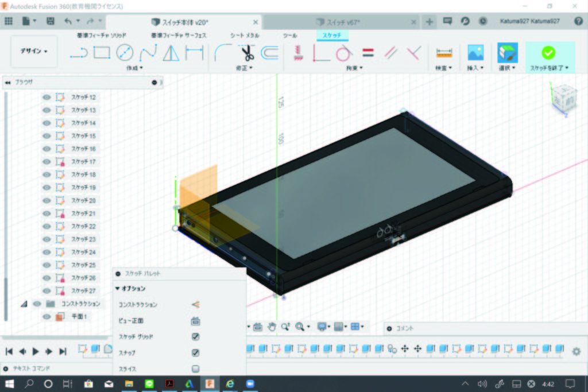The width and height of the screenshot is (588, 392).
Task: Select the Circle sketch tool
Action: point(125,53)
